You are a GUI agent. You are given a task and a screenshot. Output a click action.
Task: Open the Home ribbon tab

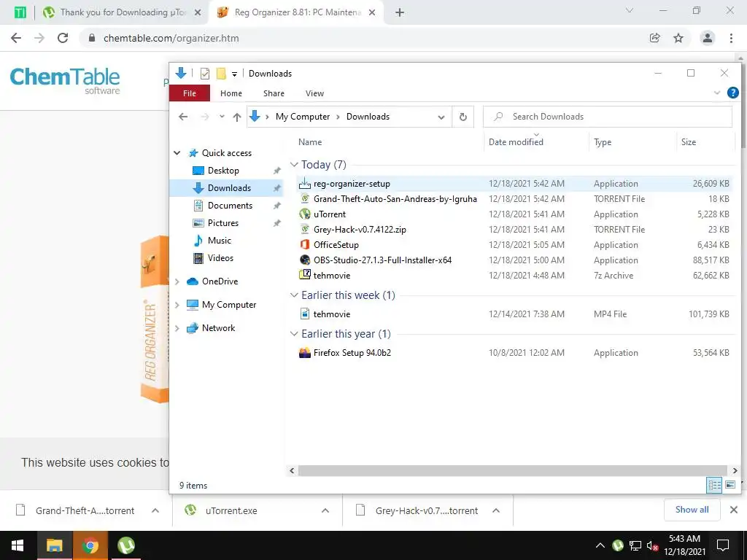[x=231, y=93]
